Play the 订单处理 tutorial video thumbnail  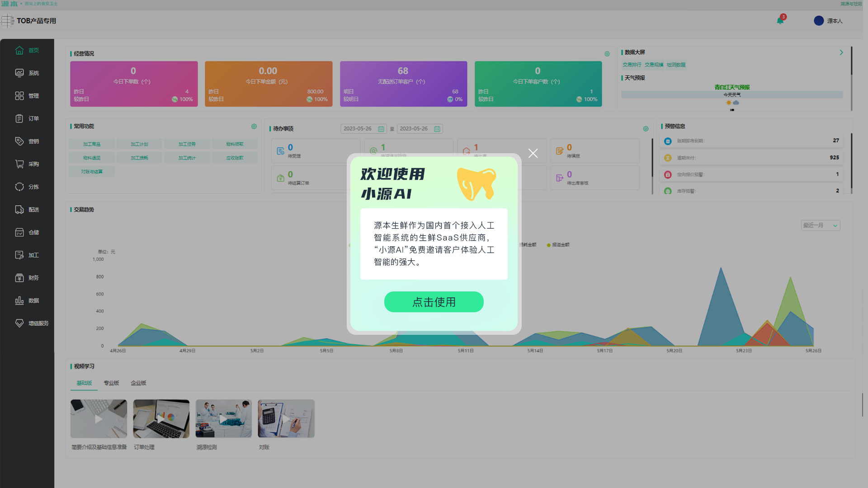pyautogui.click(x=161, y=418)
